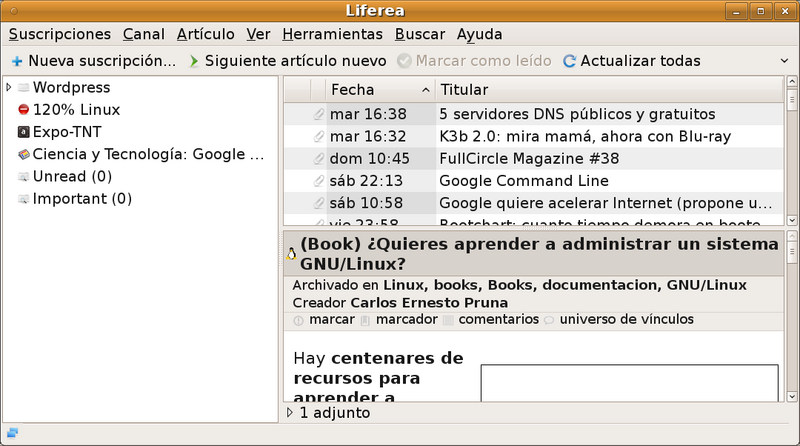Click the universo de vínculos link
The width and height of the screenshot is (800, 446).
pyautogui.click(x=626, y=320)
